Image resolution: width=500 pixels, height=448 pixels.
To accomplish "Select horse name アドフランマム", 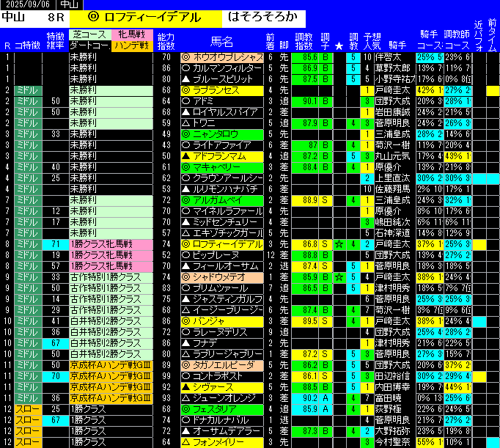I will pos(222,156).
